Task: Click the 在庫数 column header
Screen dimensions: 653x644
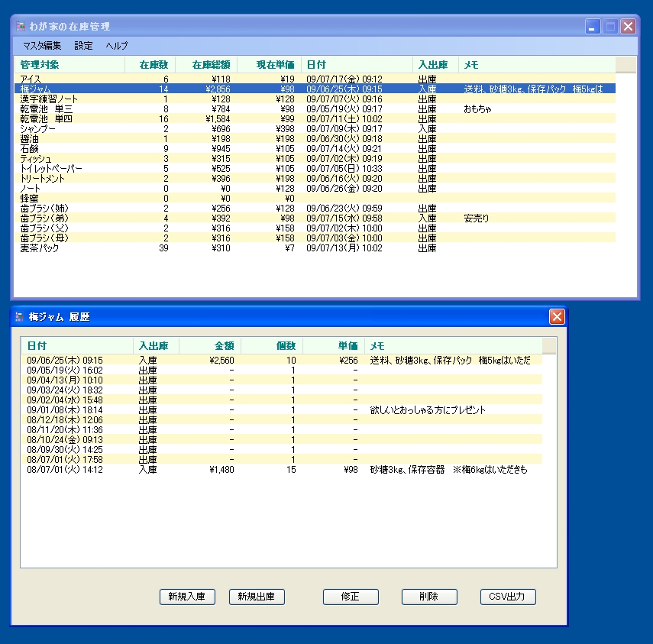Action: [x=153, y=64]
